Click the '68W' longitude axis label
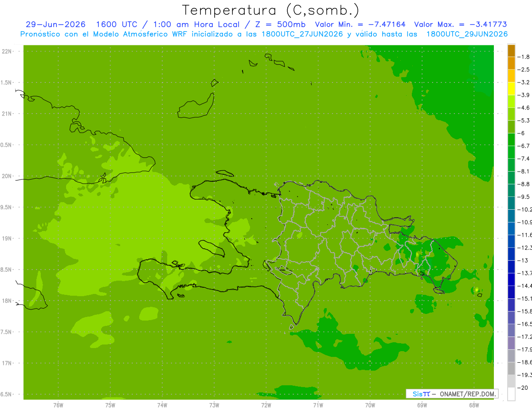This screenshot has width=532, height=411. 474,405
